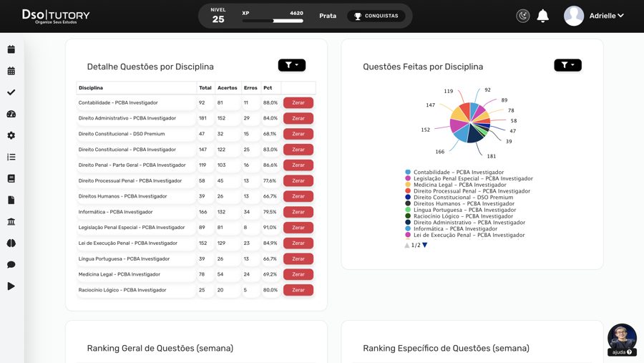Zerar Direito Constitucional - PCBA Investigador row
Screen dimensions: 644x363
click(x=298, y=150)
